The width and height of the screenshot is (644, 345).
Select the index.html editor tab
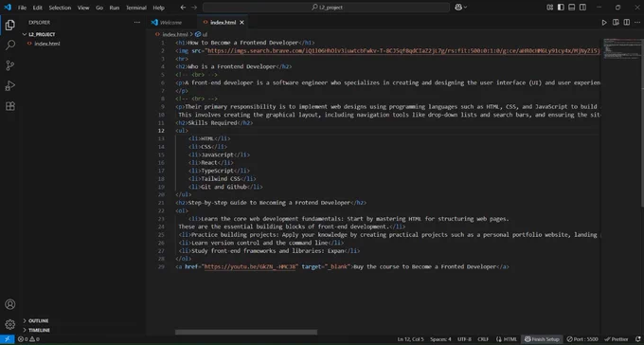pyautogui.click(x=223, y=23)
